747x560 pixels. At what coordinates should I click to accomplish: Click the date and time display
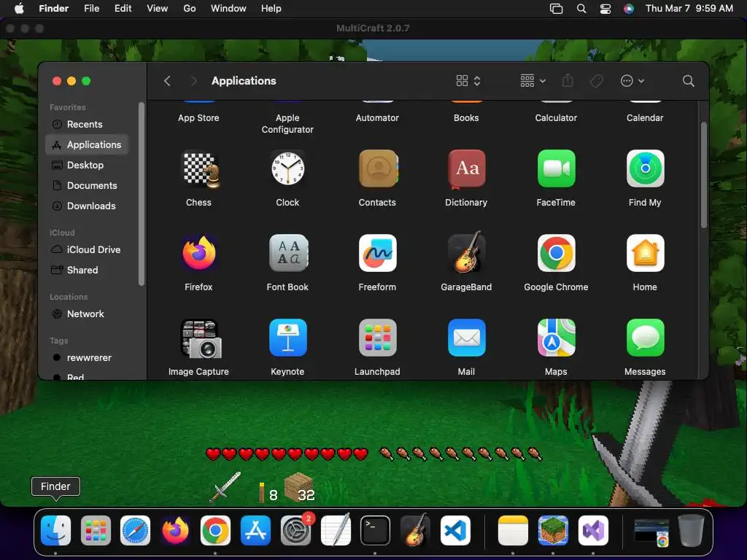coord(689,8)
